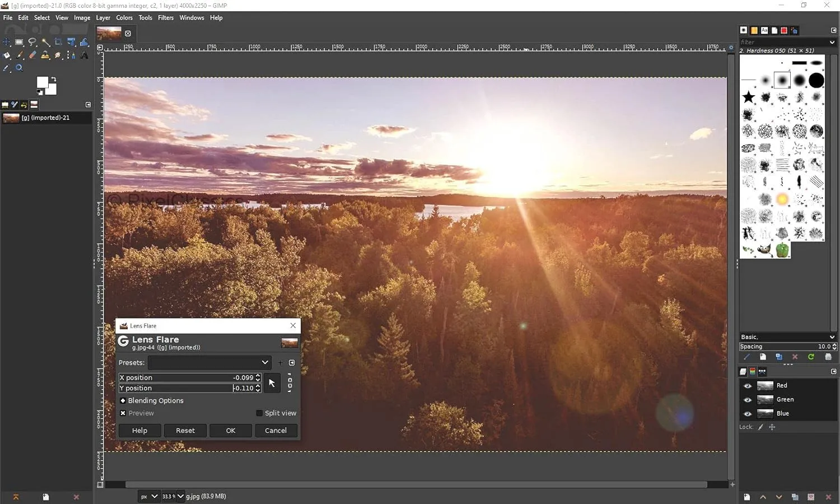The height and width of the screenshot is (504, 840).
Task: Select the Clone stamp tool
Action: pos(46,55)
